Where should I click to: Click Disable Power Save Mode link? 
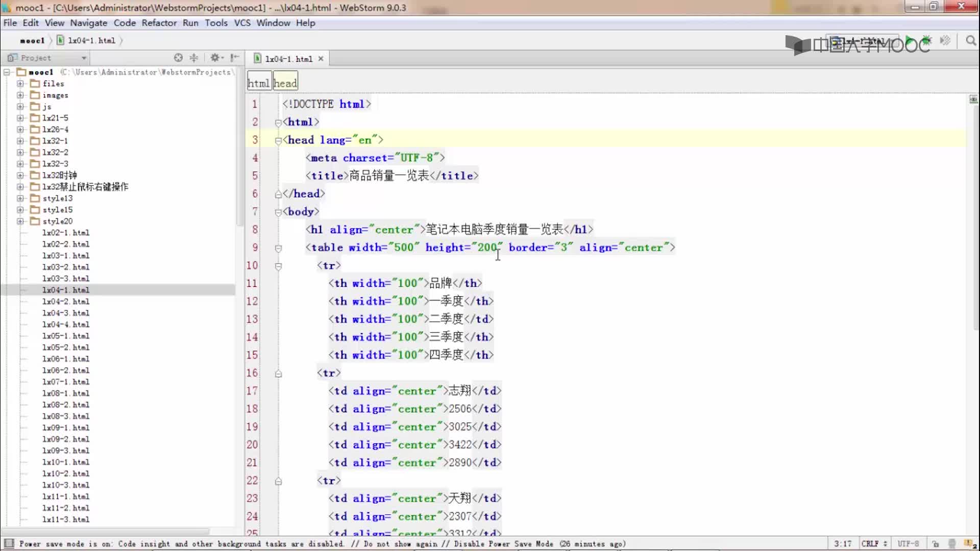(504, 544)
